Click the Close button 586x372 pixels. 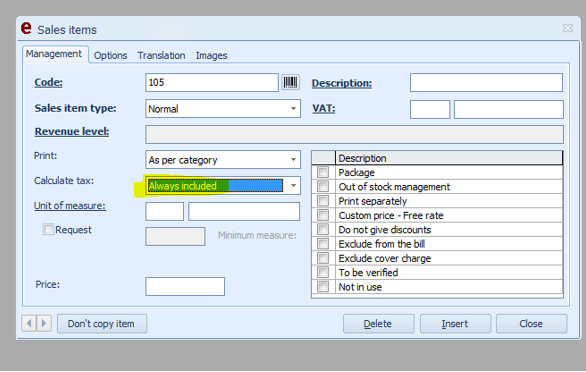point(531,323)
